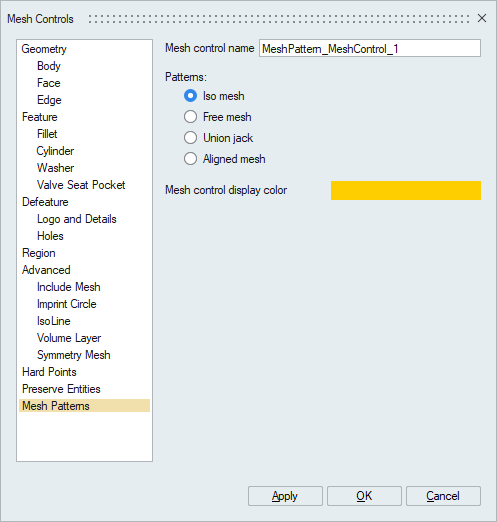Open Logo and Details defeature
This screenshot has height=522, width=497.
tap(77, 219)
